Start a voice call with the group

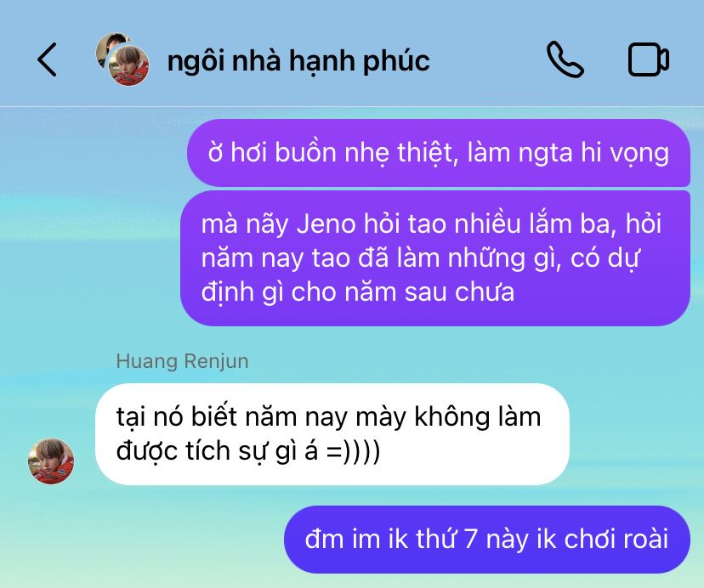coord(565,59)
